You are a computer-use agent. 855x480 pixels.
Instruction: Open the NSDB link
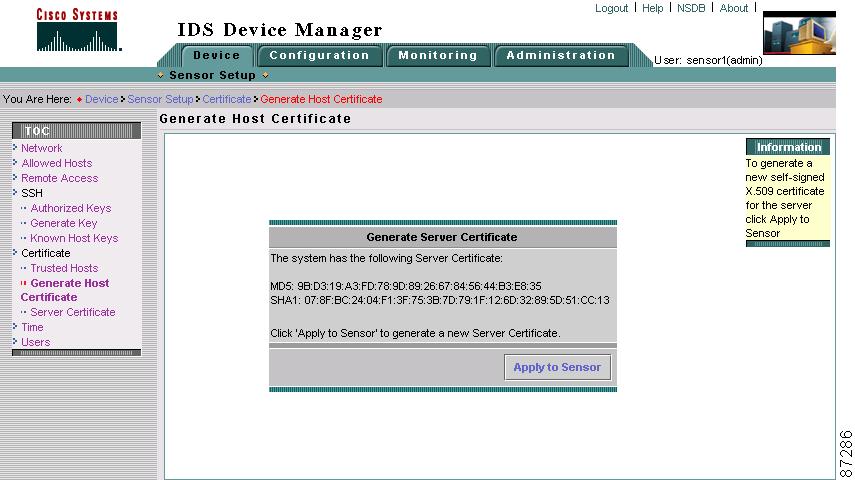click(691, 8)
